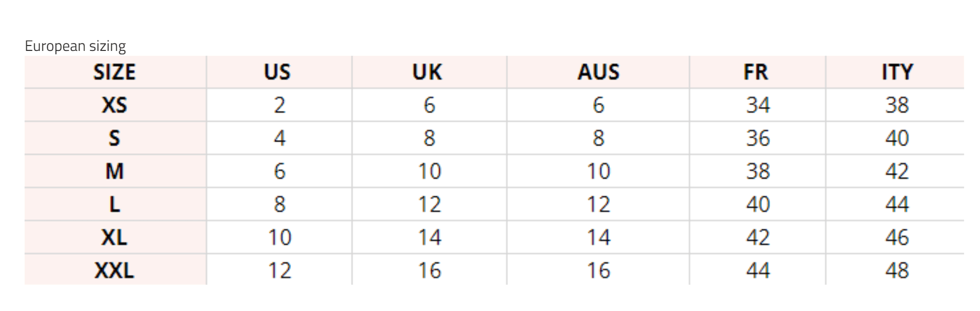Select the L size row label

coord(115,204)
